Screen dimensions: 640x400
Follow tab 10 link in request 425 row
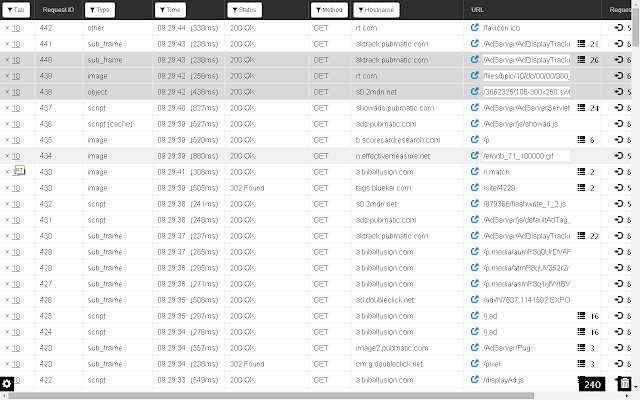click(x=16, y=316)
